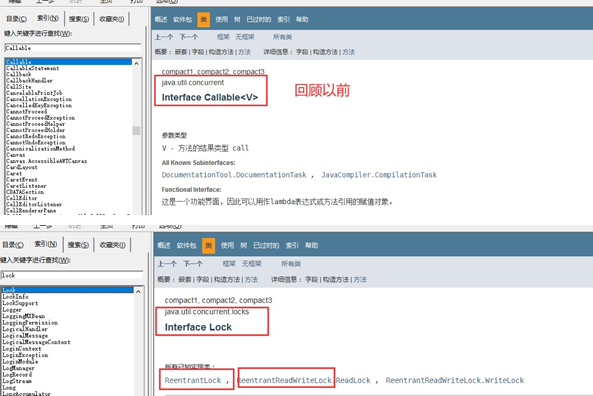This screenshot has width=593, height=396.
Task: Open ReentrantReadWriteLock.ReadLock link
Action: pyautogui.click(x=304, y=380)
